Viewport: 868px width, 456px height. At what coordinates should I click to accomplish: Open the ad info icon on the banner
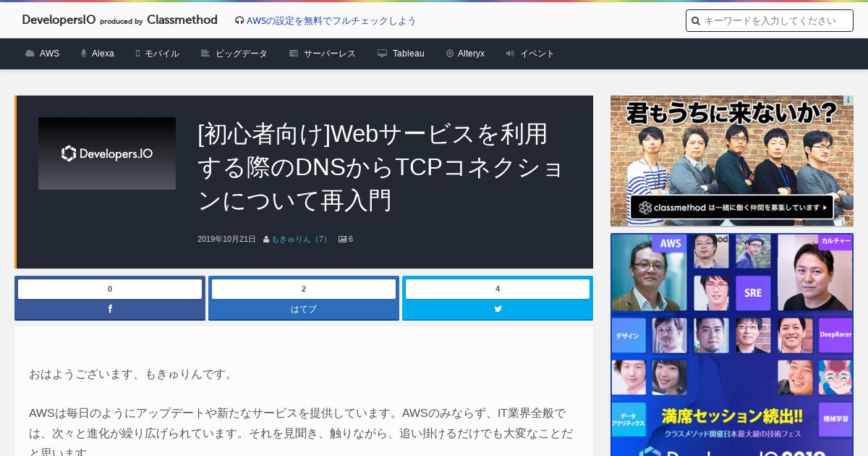848,101
